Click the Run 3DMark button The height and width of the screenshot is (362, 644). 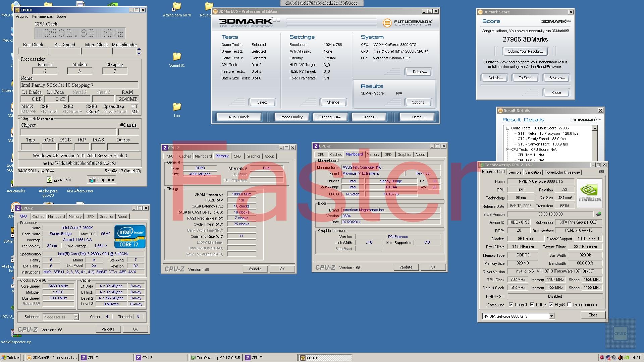(x=239, y=117)
